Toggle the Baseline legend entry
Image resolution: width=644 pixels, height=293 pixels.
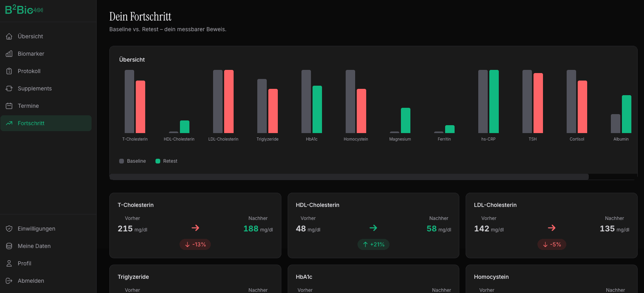pyautogui.click(x=133, y=161)
